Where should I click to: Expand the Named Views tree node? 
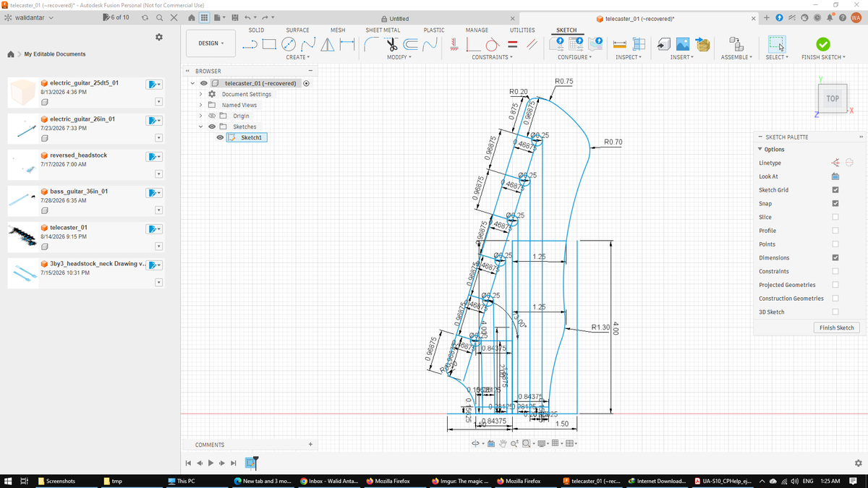click(201, 105)
